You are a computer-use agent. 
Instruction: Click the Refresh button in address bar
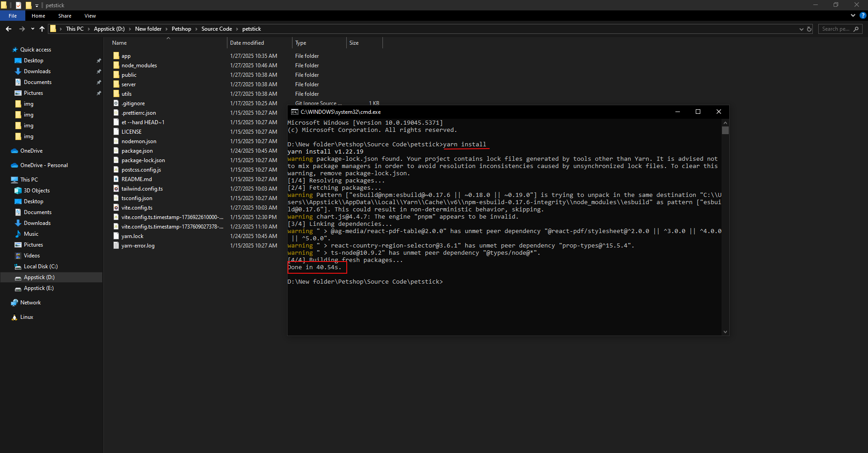click(x=809, y=29)
